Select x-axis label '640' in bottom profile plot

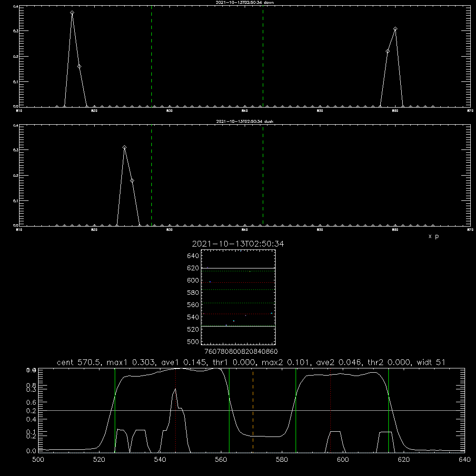465,460
